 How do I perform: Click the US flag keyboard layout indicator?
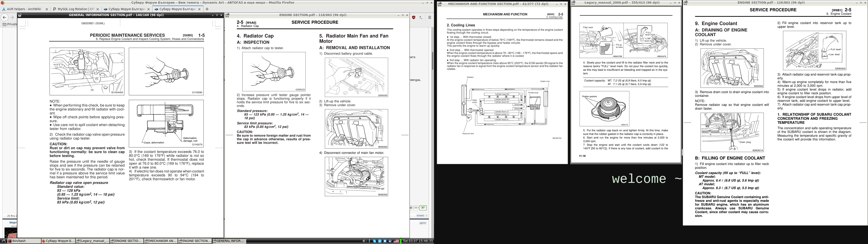(x=396, y=241)
